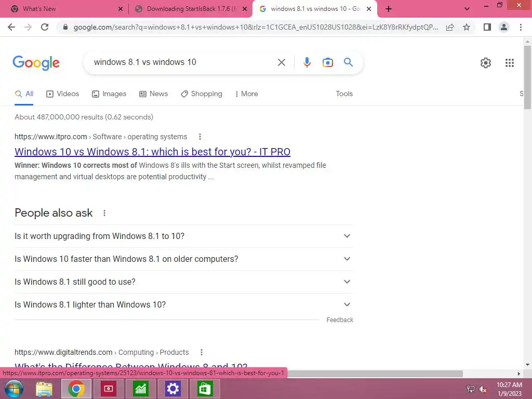The width and height of the screenshot is (532, 399).
Task: Expand 'Is Windows 10 faster than Windows 8.1' question
Action: tap(183, 259)
